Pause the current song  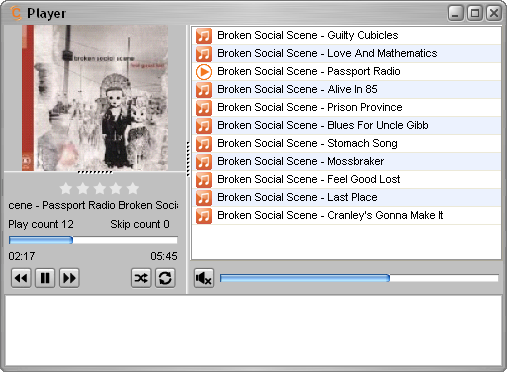point(45,278)
